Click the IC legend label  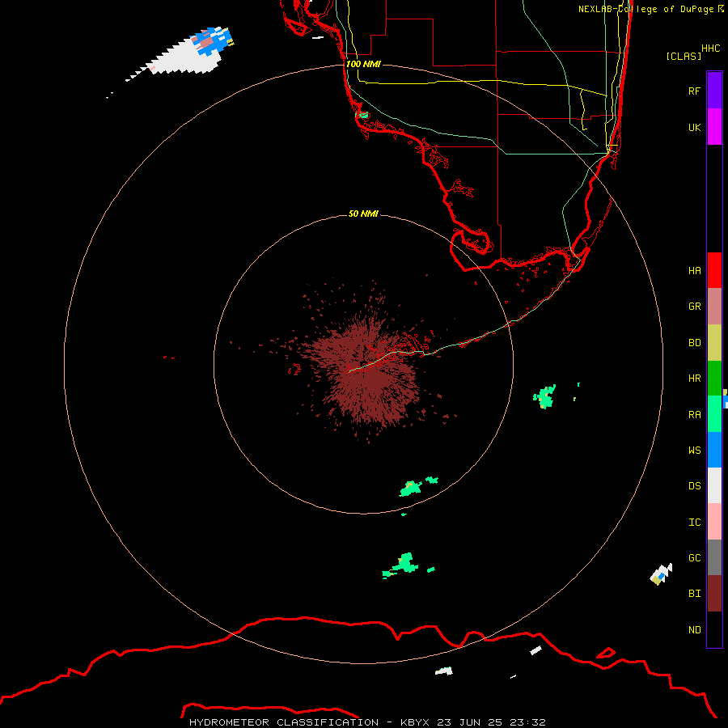tap(694, 523)
